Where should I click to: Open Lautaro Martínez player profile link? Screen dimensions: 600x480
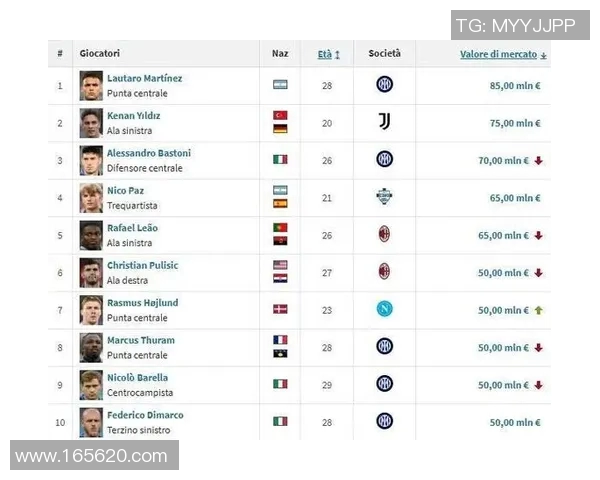144,78
